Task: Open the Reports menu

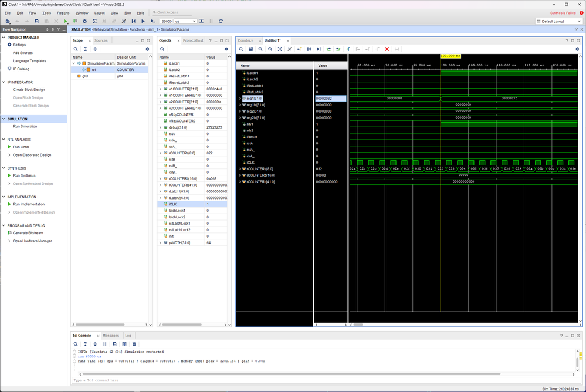Action: (63, 12)
